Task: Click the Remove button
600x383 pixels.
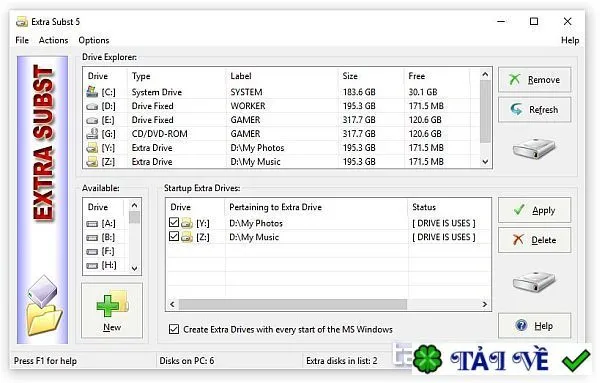Action: coord(535,80)
